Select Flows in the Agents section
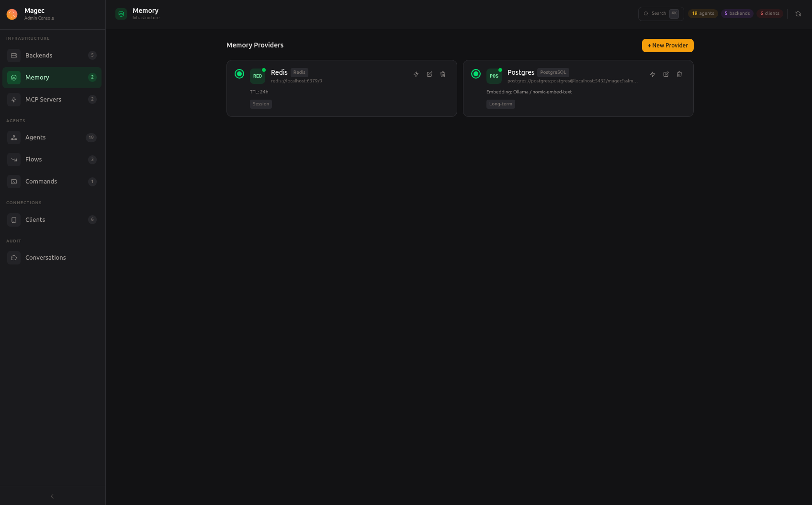 point(34,159)
